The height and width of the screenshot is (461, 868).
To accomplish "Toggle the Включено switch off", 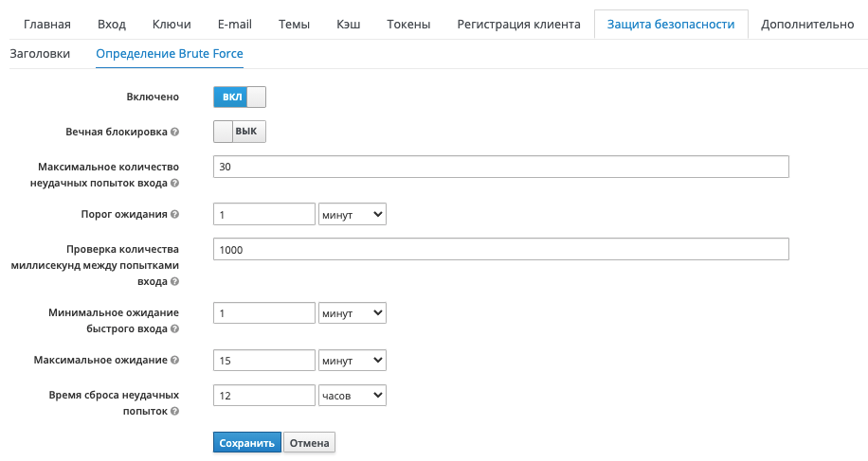I will coord(240,97).
